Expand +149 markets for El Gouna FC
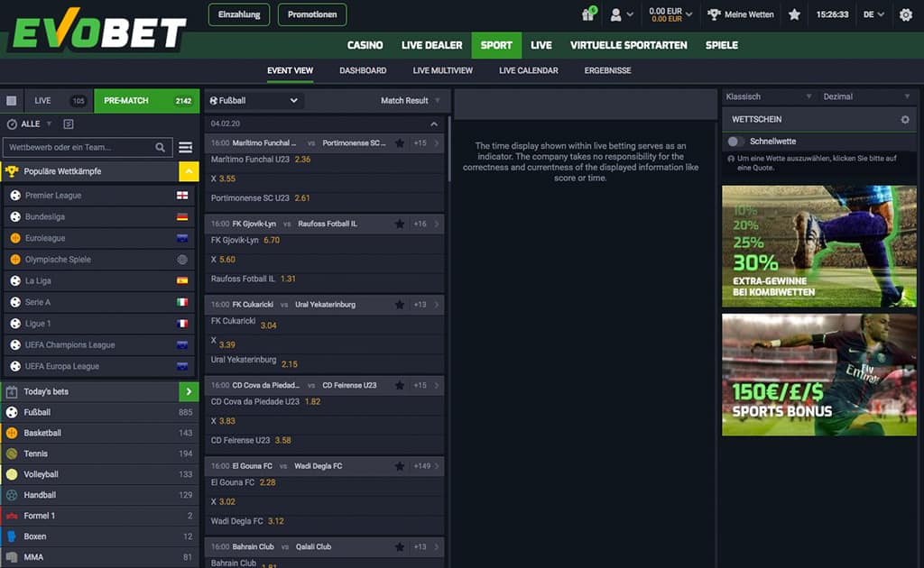 pos(426,466)
